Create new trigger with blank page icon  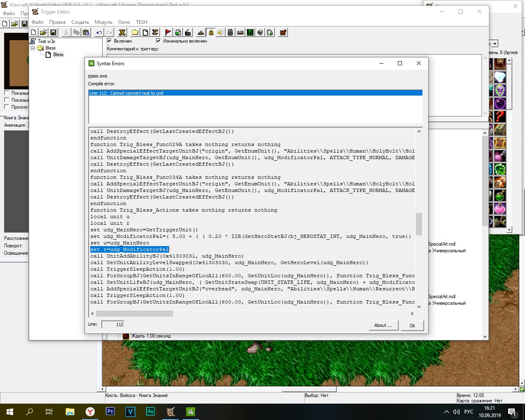pyautogui.click(x=145, y=32)
